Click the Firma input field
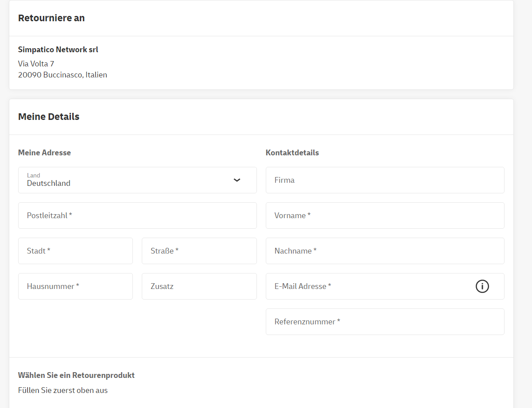This screenshot has height=408, width=532. coord(384,180)
